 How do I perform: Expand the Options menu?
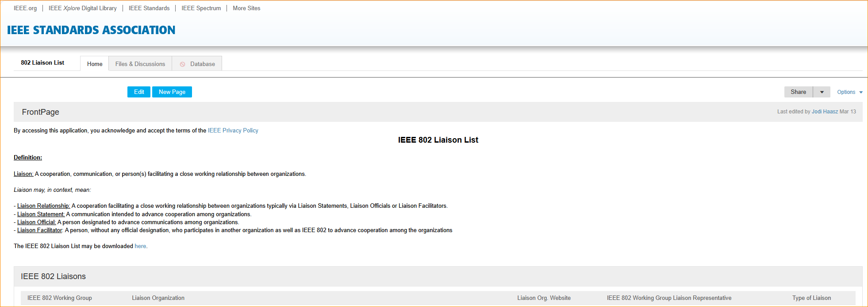point(850,92)
